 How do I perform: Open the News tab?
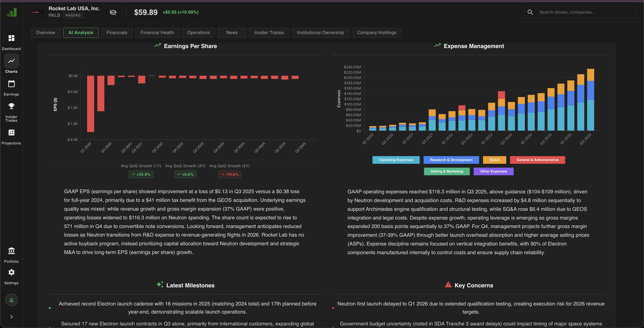[232, 33]
